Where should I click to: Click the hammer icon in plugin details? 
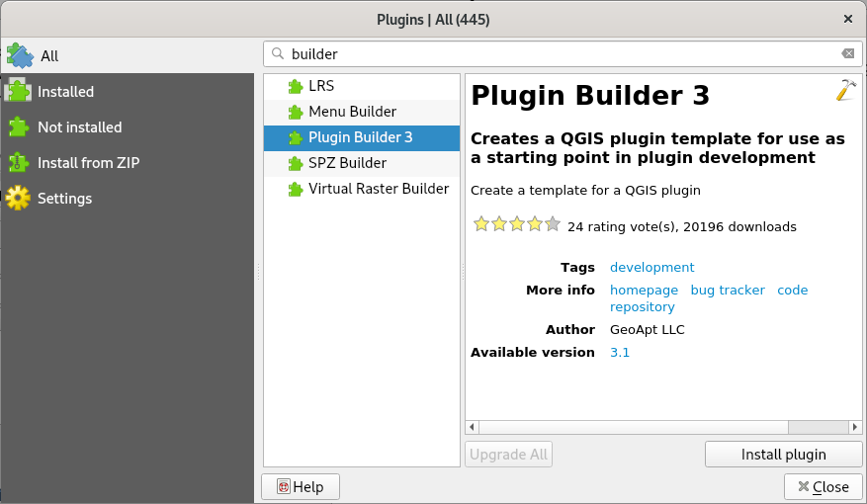846,90
